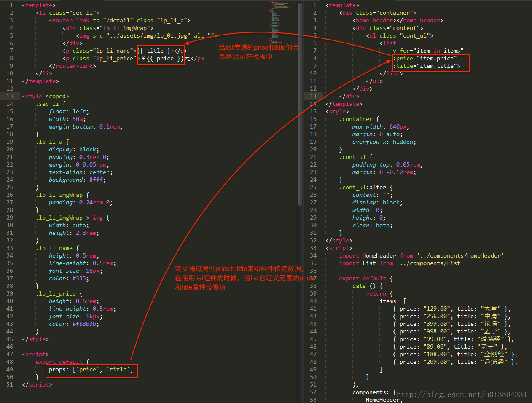Image resolution: width=532 pixels, height=403 pixels.
Task: Click margin: 0 -0.12rem; declaration
Action: [384, 172]
